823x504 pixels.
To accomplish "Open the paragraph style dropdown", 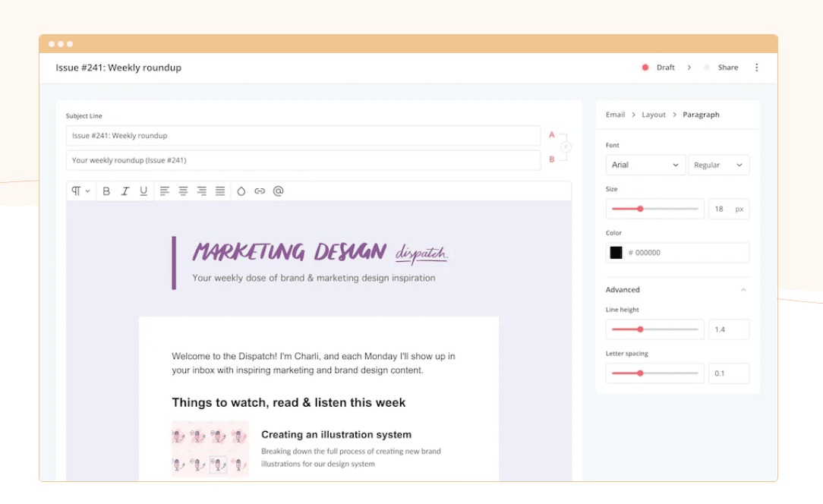I will pos(80,191).
